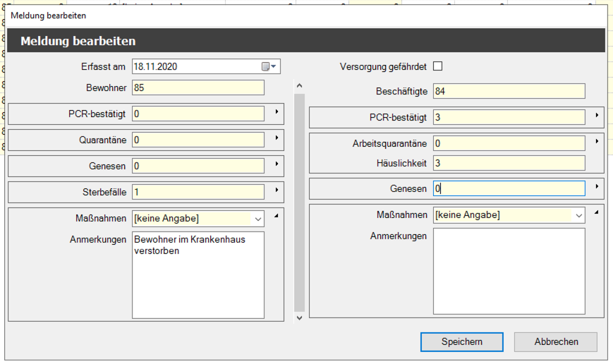The image size is (613, 364).
Task: Click the residents Anmerkungen text box
Action: (198, 274)
